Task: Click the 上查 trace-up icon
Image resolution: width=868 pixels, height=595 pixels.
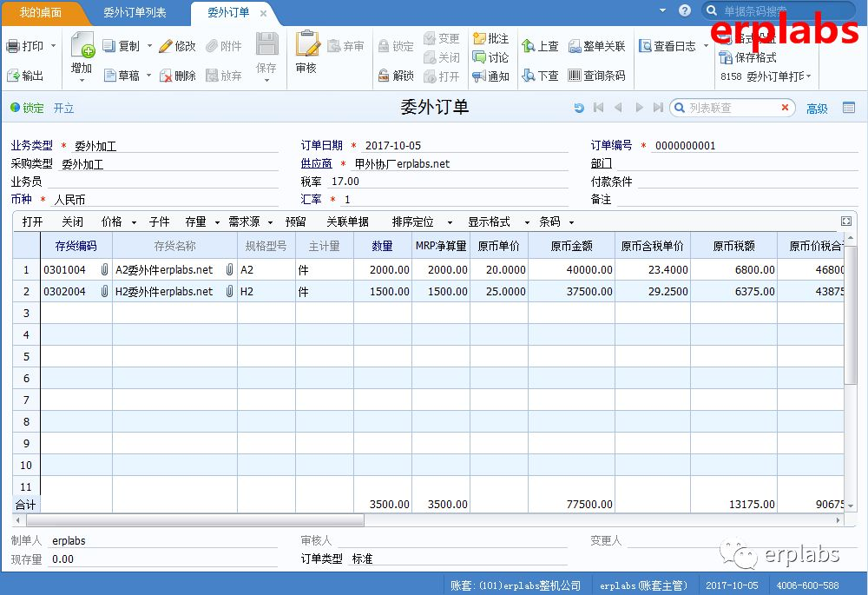Action: [x=529, y=46]
